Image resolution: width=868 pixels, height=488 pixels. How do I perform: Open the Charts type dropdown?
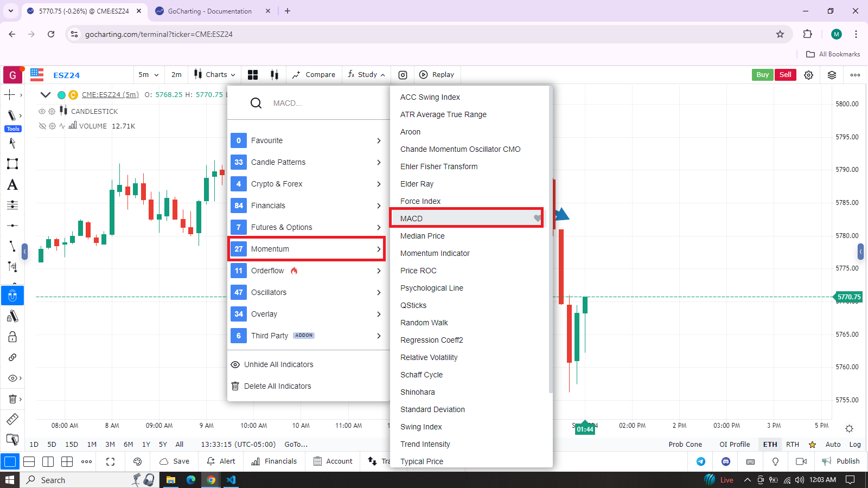tap(215, 75)
